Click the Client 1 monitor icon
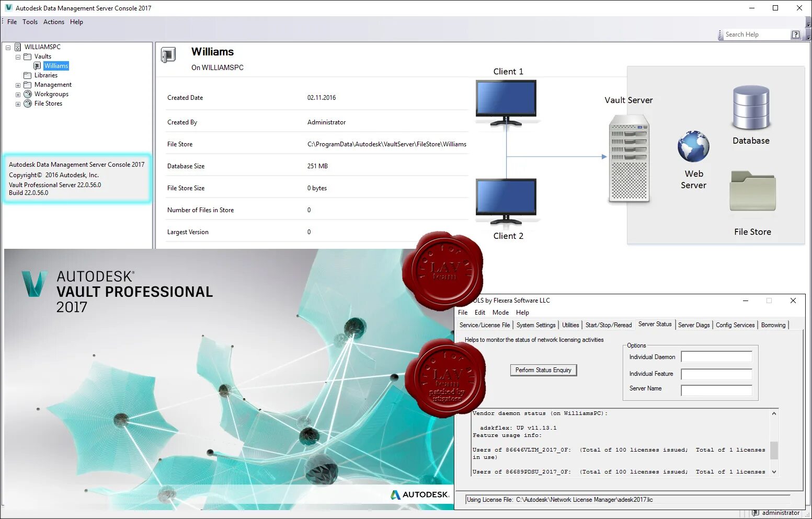 coord(506,102)
